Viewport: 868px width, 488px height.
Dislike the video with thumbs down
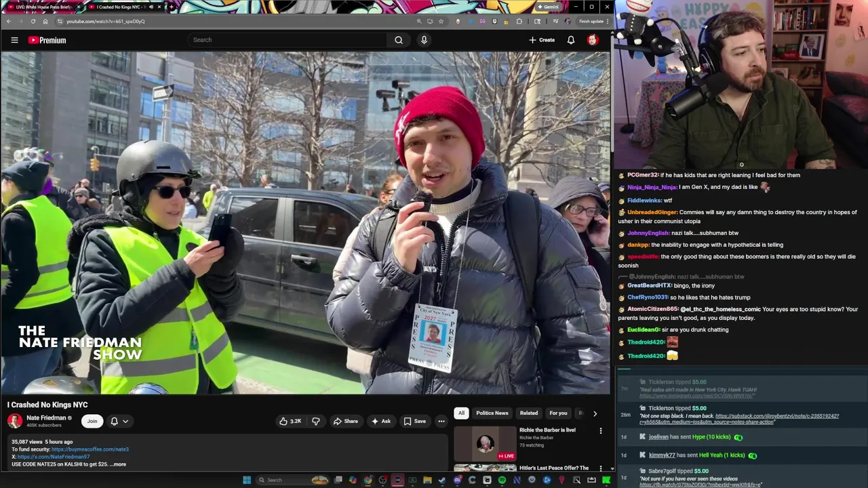pyautogui.click(x=315, y=421)
